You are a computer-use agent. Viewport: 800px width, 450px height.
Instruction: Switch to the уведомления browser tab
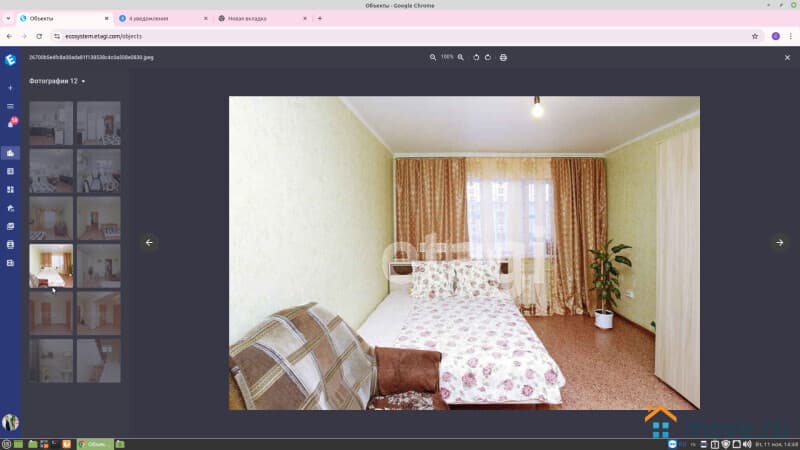click(160, 18)
